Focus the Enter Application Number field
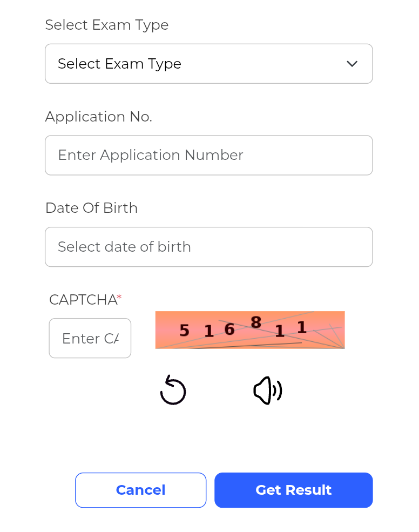 [208, 155]
